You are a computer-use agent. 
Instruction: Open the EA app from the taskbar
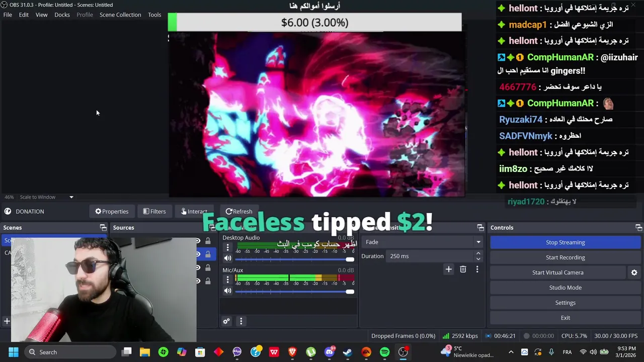(366, 352)
